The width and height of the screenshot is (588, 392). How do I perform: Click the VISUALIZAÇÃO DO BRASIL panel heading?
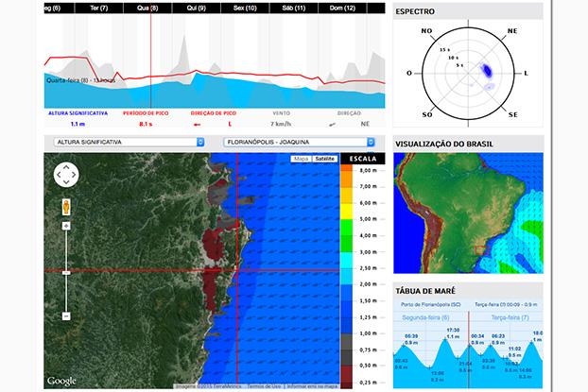444,145
